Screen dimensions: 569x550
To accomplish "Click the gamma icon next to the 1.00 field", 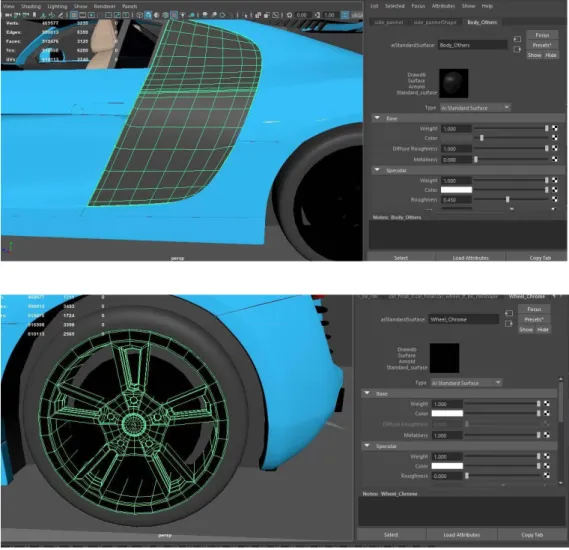I will click(318, 15).
